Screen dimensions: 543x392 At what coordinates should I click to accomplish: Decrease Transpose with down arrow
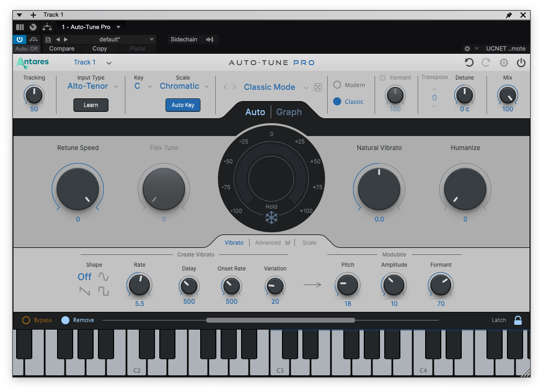434,106
